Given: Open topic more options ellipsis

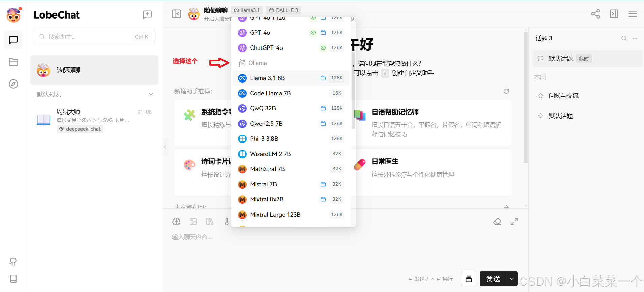Looking at the screenshot, I should point(635,38).
